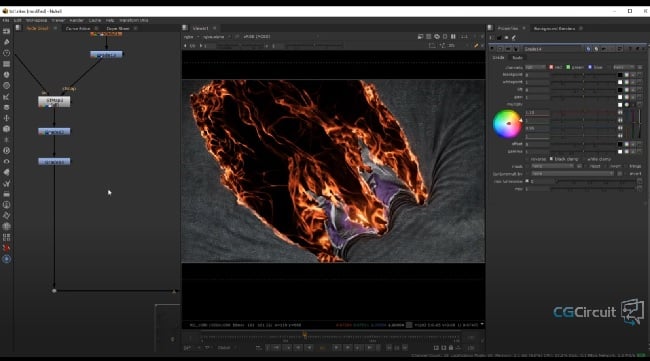Open the Keyer nodes menu in left toolbar

[6, 97]
